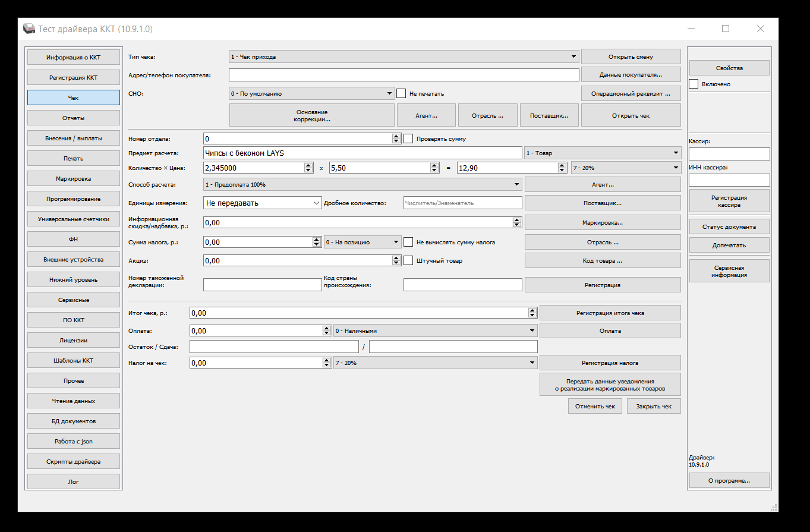Viewport: 810px width, 532px height.
Task: Open 'Универсальные счетчики' section
Action: pyautogui.click(x=74, y=219)
